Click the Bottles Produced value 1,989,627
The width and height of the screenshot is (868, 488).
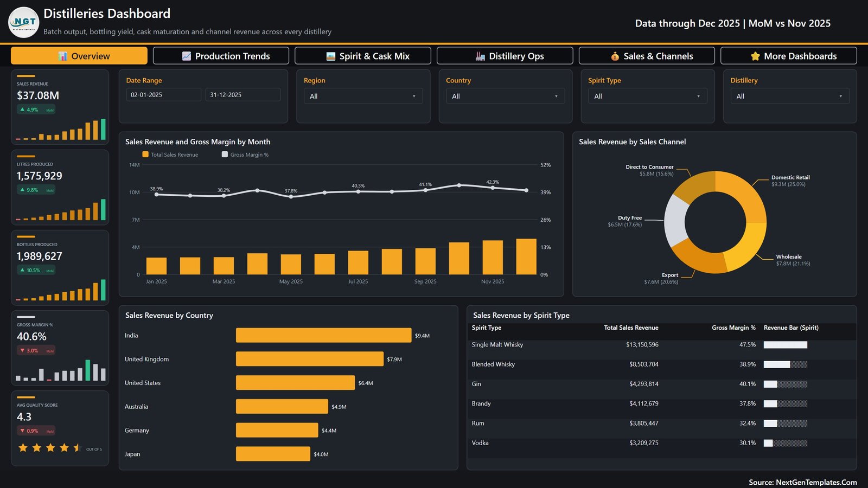[x=40, y=256]
